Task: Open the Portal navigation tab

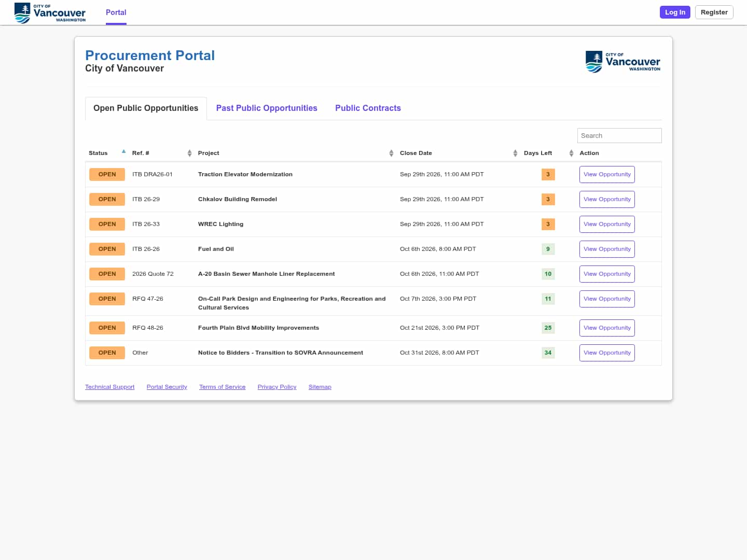Action: click(116, 12)
